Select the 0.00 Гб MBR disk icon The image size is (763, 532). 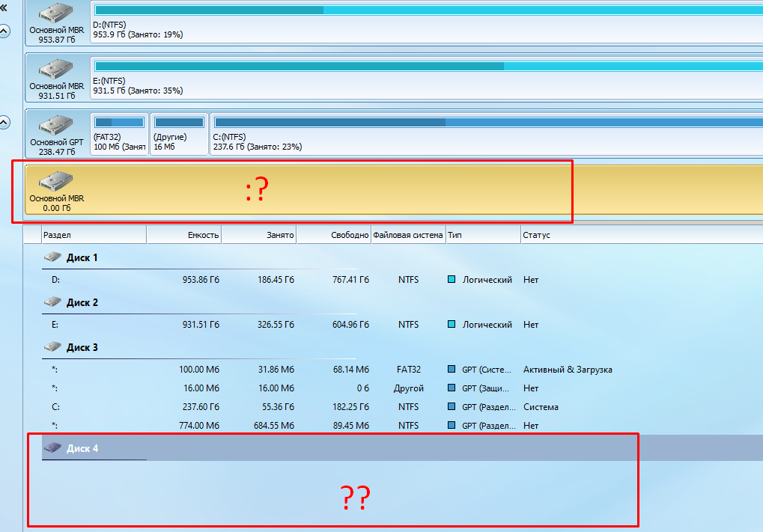pyautogui.click(x=56, y=181)
